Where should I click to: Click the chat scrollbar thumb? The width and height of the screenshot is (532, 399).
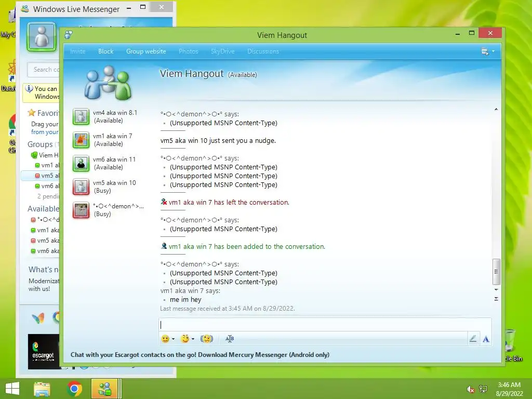coord(496,272)
